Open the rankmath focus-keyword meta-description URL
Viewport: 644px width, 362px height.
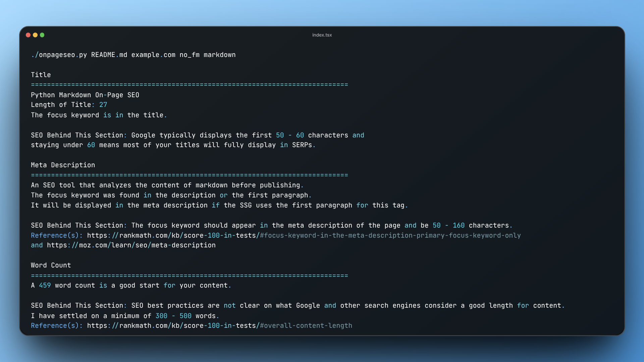point(304,236)
